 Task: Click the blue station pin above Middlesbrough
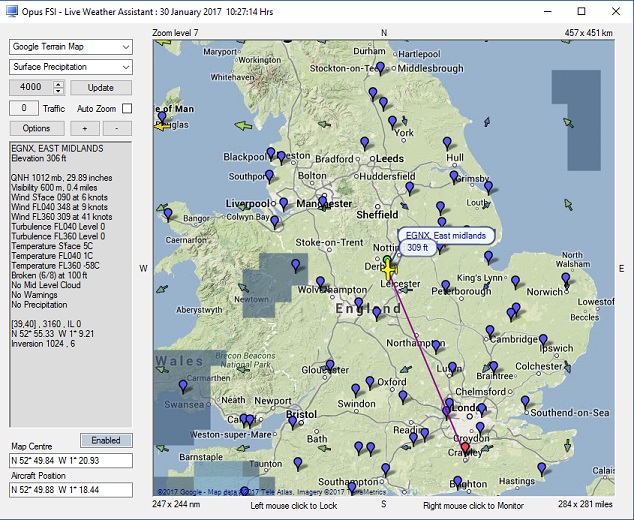tap(380, 68)
